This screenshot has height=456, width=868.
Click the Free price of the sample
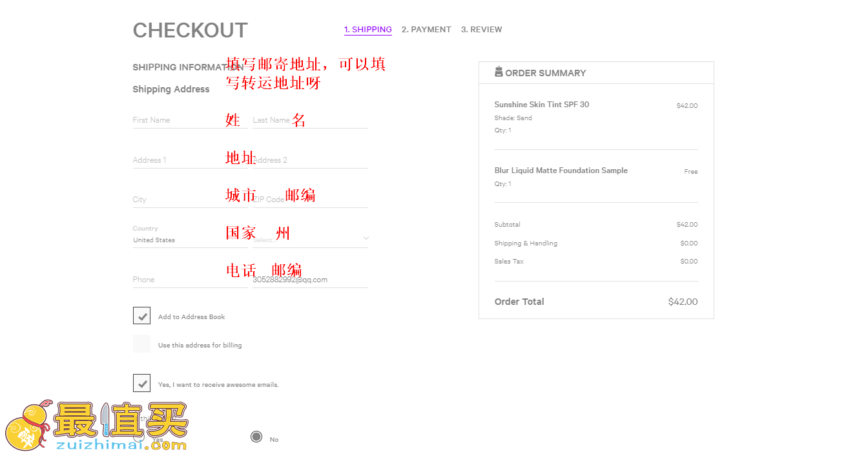coord(691,172)
